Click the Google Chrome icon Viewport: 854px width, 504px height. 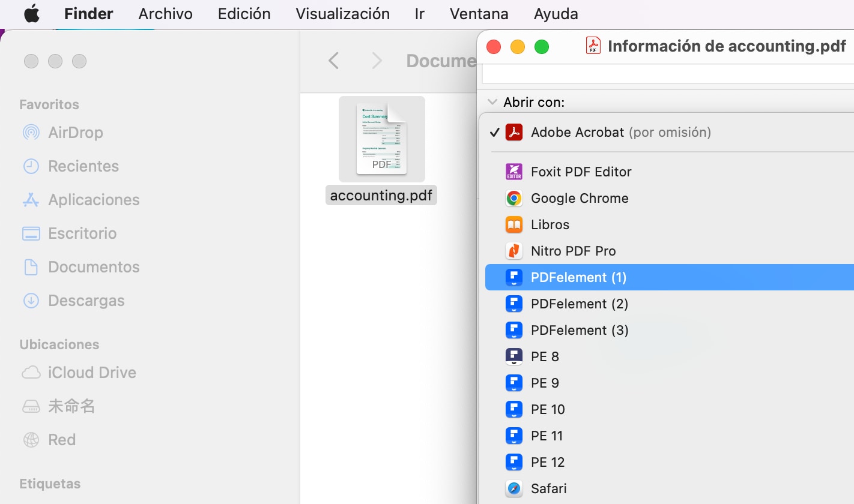coord(514,198)
